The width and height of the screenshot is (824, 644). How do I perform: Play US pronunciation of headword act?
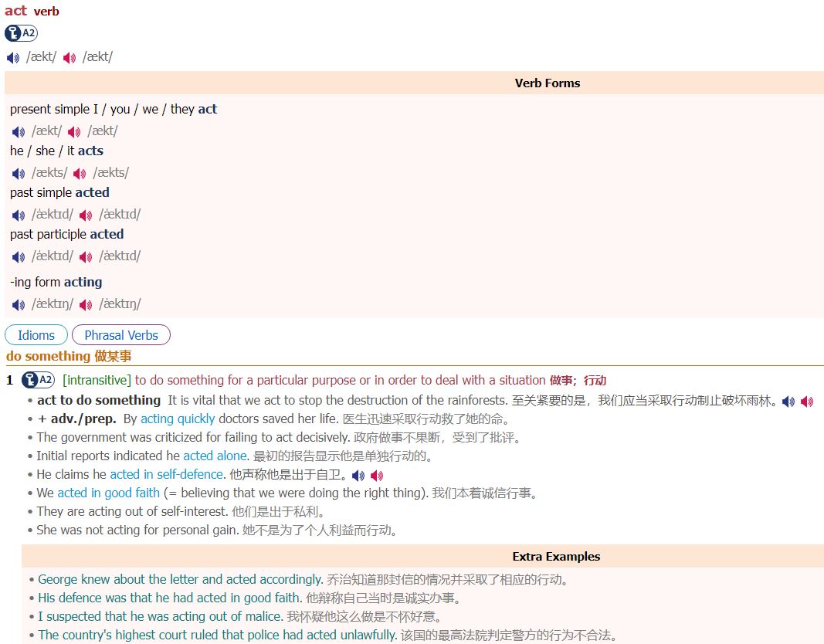(69, 57)
